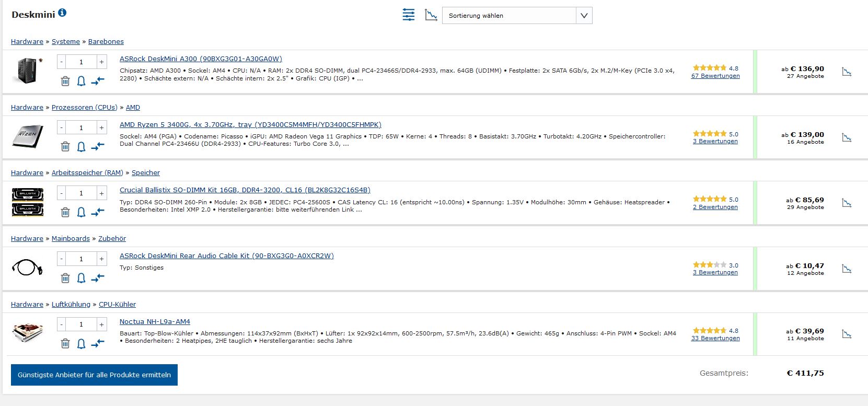The width and height of the screenshot is (868, 406).
Task: Open AMD Ryzen 5 3400G product link
Action: [x=250, y=125]
